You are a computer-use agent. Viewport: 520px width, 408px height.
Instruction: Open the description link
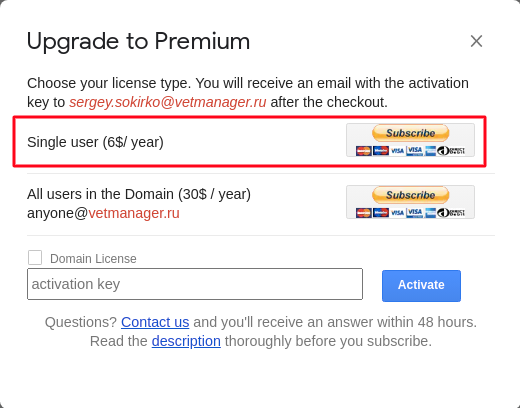point(186,341)
